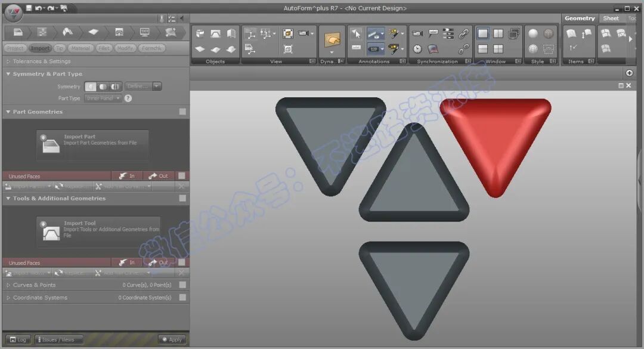The image size is (644, 349).
Task: Expand the Tolerances & Settings section
Action: tap(8, 61)
